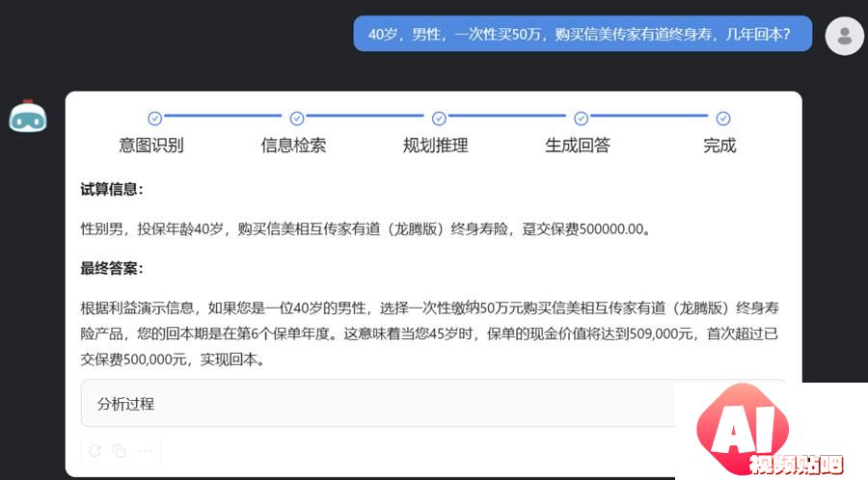Select the 意图识别 step label
Screen dimensions: 868x480
[x=151, y=146]
